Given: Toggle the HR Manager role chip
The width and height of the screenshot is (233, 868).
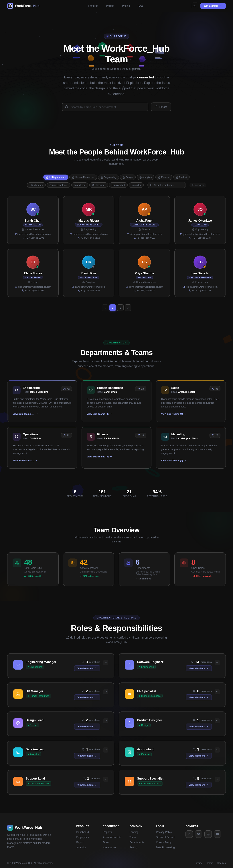Looking at the screenshot, I should 36,185.
